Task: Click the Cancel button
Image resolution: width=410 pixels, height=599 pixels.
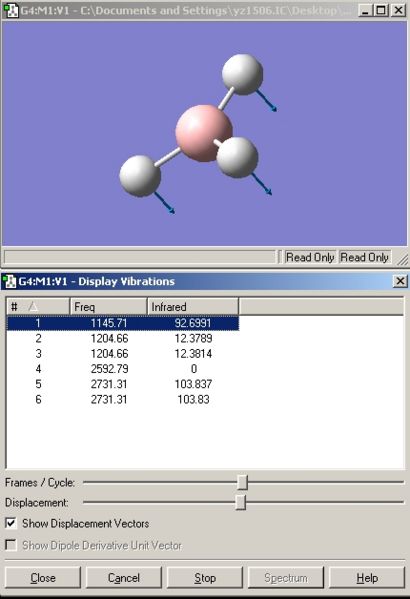Action: (124, 578)
